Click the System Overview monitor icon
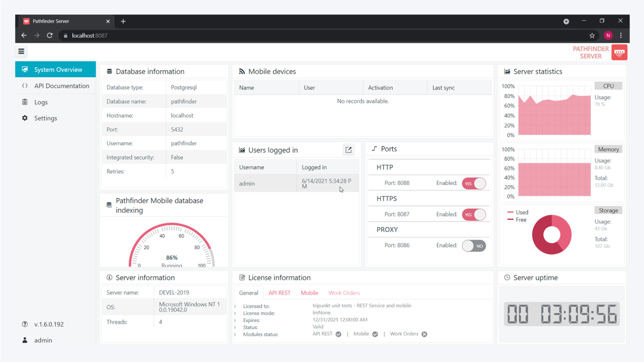644x362 pixels. (x=25, y=70)
